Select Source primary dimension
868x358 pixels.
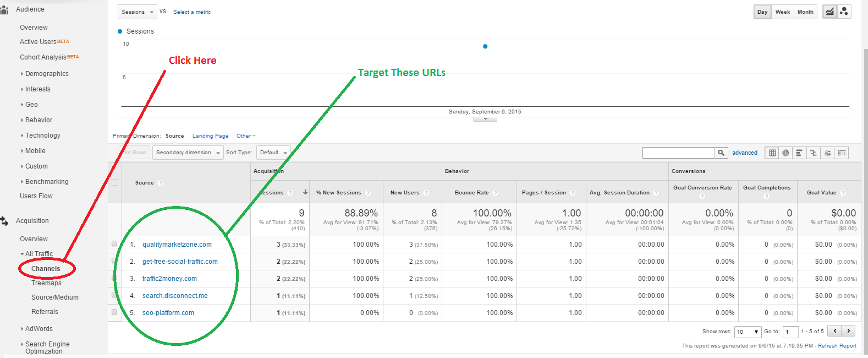point(175,136)
